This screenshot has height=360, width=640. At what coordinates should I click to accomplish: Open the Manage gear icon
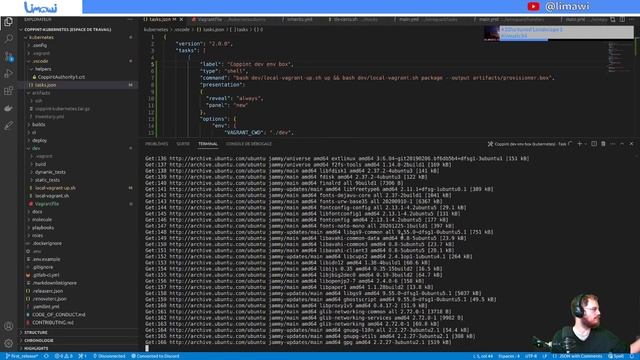point(8,343)
